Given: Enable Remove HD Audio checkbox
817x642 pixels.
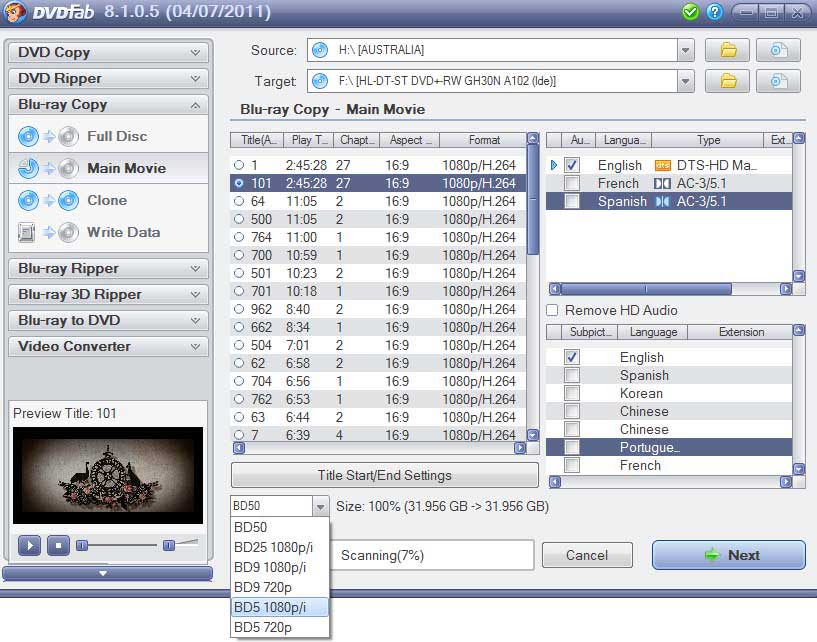Looking at the screenshot, I should (552, 310).
